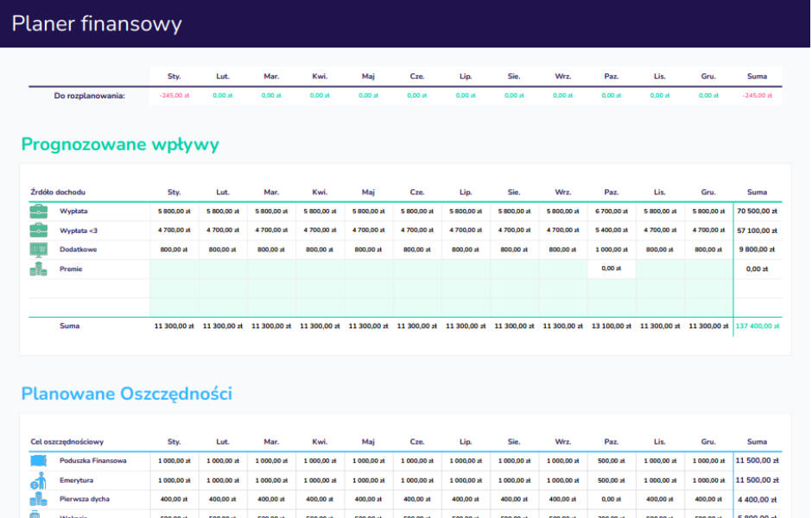Screen dimensions: 812x518
Task: Select the Cel oszczędnościowy column header
Action: 67,441
